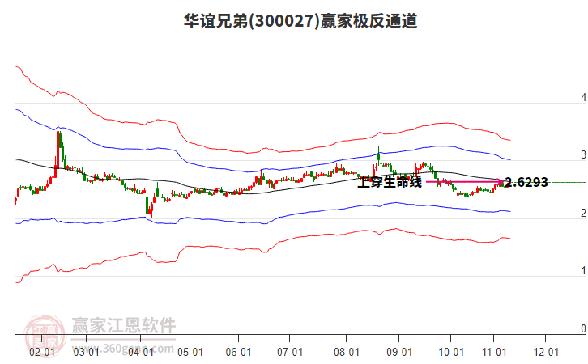Screen dimensions: 588x364
Task: Click the 03-01 date label
Action: coord(86,352)
